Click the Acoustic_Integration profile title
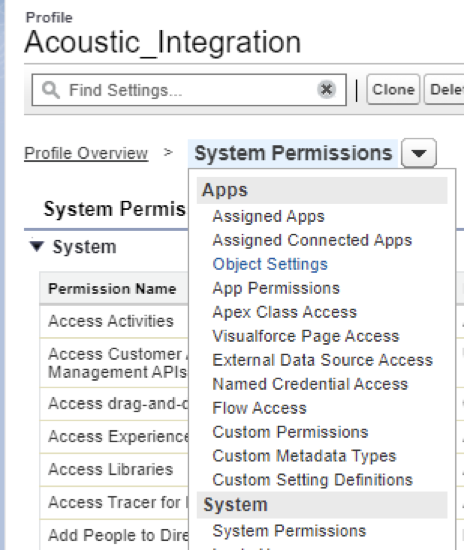 [163, 42]
